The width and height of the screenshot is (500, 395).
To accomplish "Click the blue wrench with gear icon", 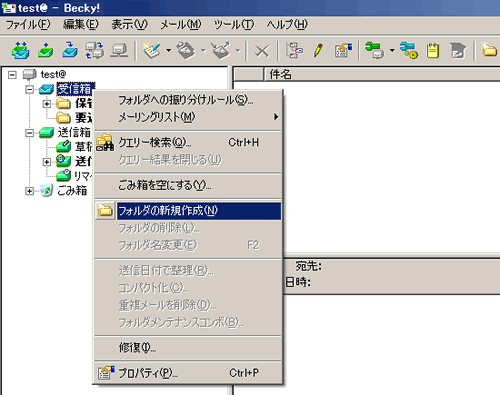I will coord(409,51).
